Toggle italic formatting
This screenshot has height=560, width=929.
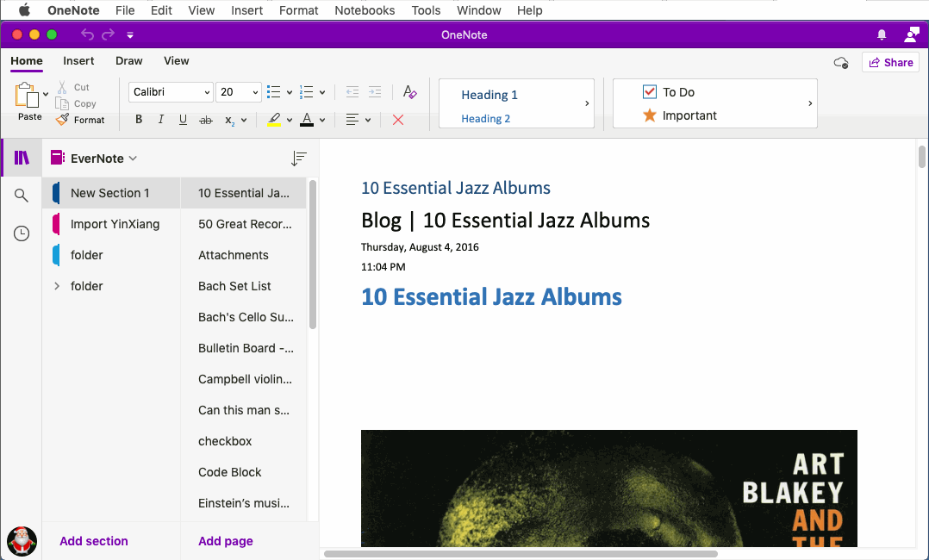point(160,120)
